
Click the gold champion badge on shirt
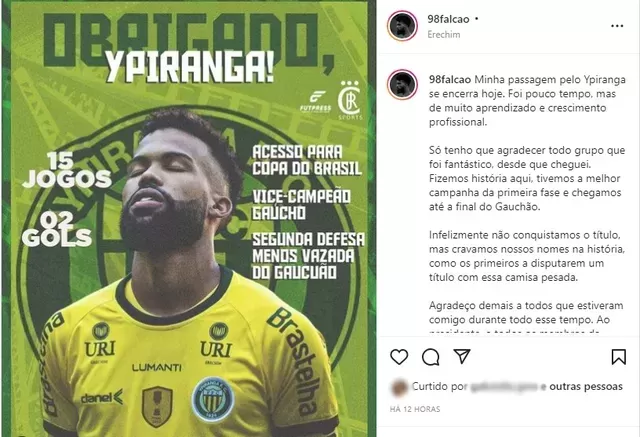tap(157, 406)
